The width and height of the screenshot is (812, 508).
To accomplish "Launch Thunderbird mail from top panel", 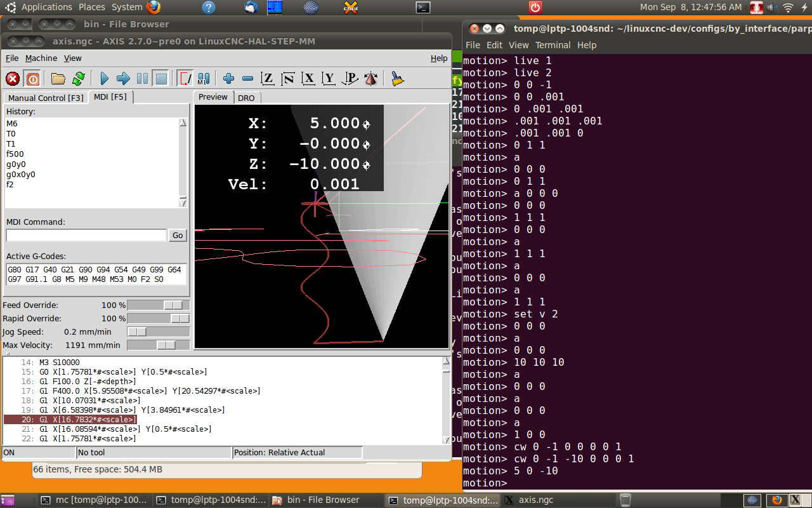I will (x=251, y=8).
